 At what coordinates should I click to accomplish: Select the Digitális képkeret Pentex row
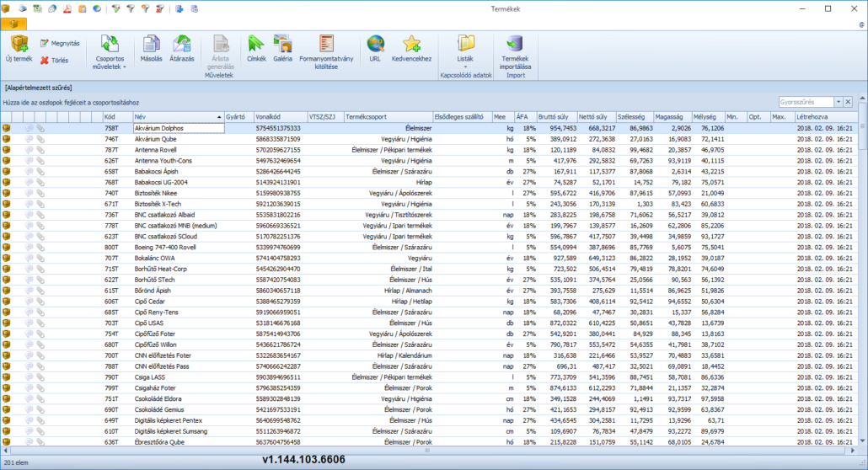pos(430,420)
